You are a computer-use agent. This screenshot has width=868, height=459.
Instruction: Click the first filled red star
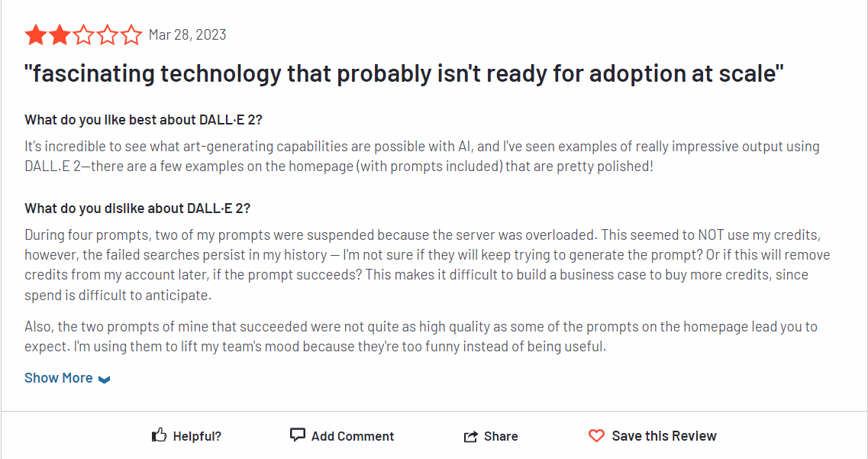pyautogui.click(x=35, y=34)
